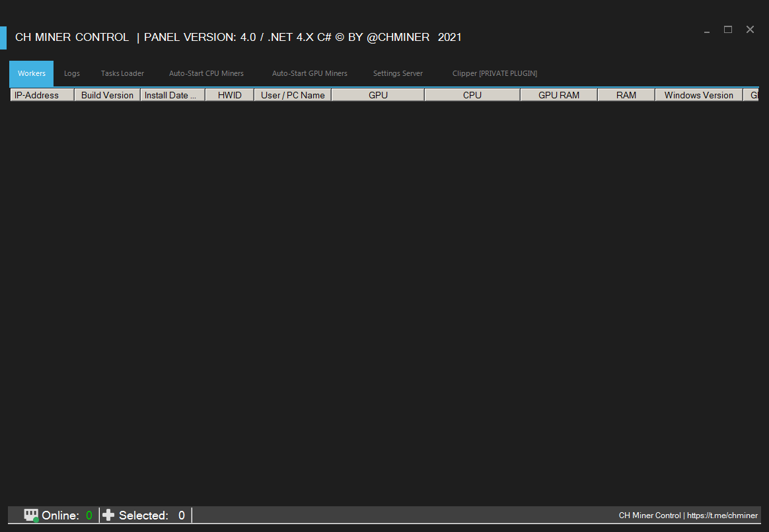Minimize the CH Miner Control window
The width and height of the screenshot is (769, 532).
[707, 30]
